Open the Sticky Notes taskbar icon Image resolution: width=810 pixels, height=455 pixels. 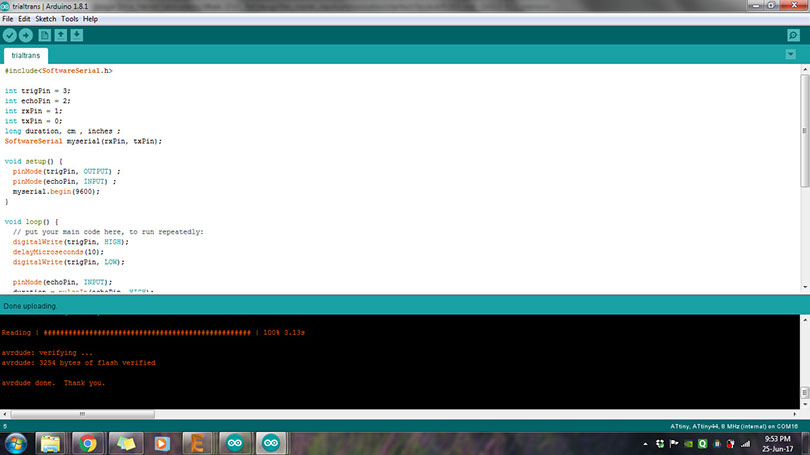tap(126, 444)
